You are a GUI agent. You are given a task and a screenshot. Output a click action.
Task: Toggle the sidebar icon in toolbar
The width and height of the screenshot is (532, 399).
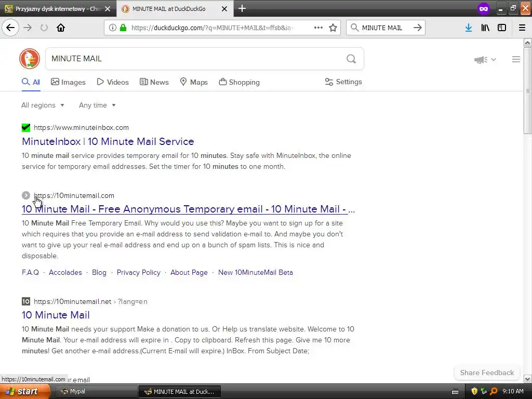[x=502, y=28]
